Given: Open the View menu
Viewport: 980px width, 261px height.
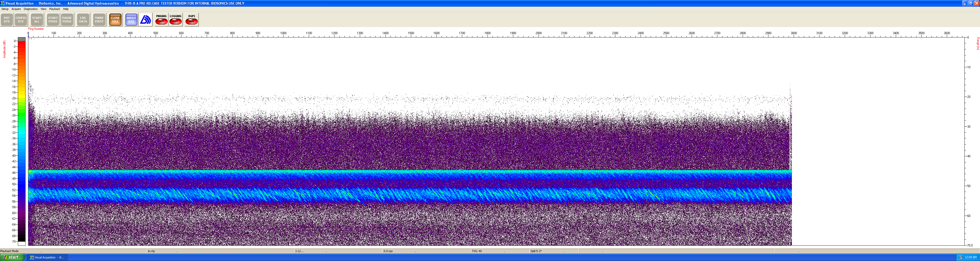Looking at the screenshot, I should (43, 9).
